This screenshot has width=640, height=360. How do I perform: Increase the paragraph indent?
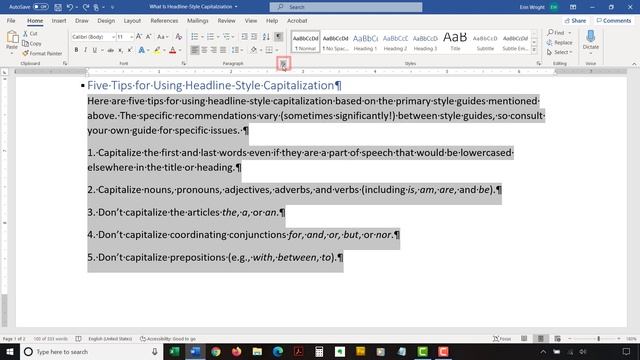click(x=254, y=37)
